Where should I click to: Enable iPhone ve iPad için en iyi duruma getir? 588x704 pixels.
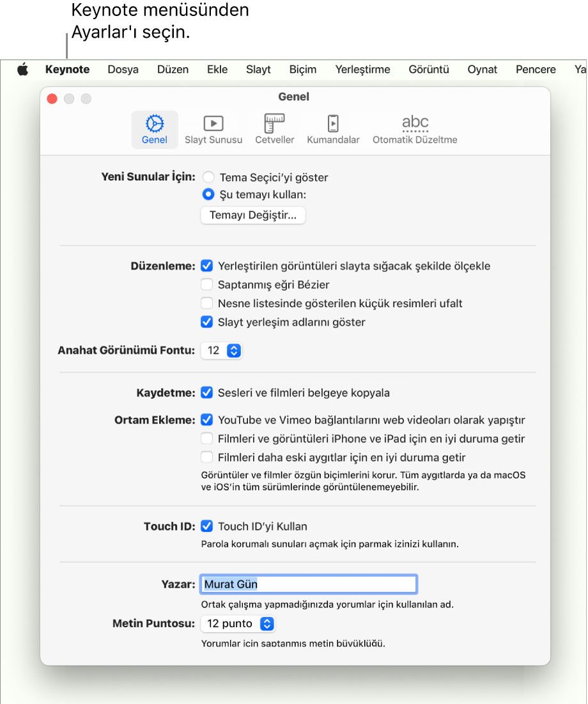207,439
